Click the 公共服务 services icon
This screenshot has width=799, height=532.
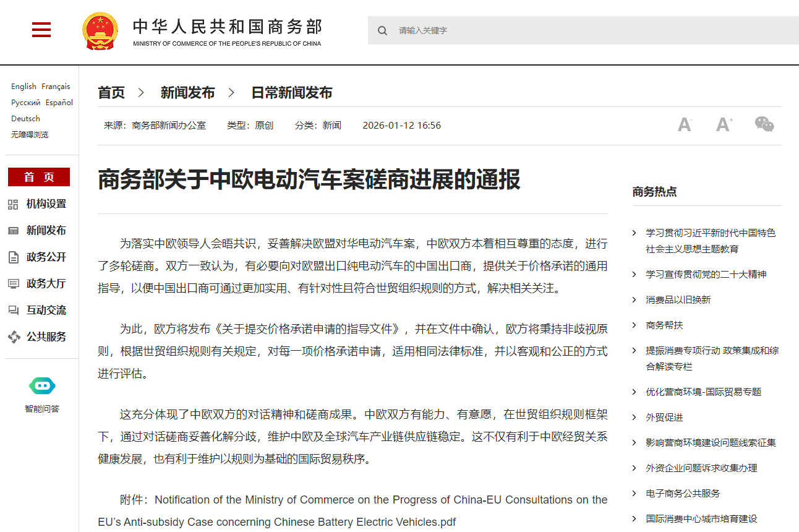point(14,337)
